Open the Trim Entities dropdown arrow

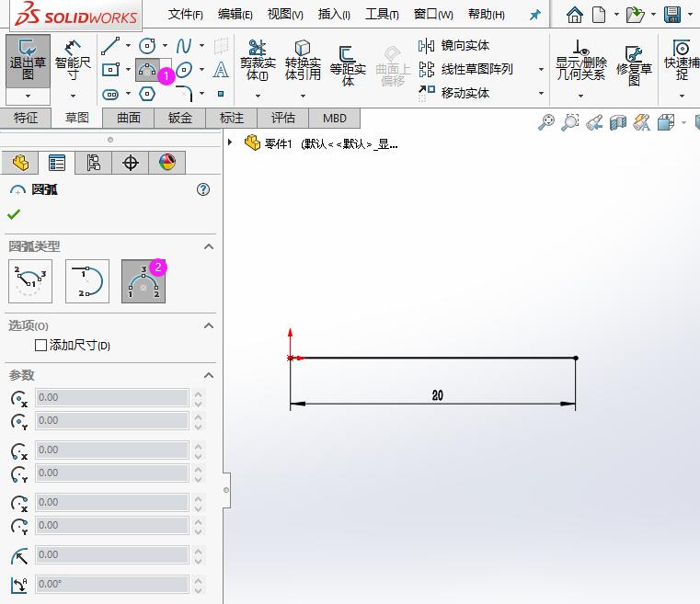tap(258, 96)
